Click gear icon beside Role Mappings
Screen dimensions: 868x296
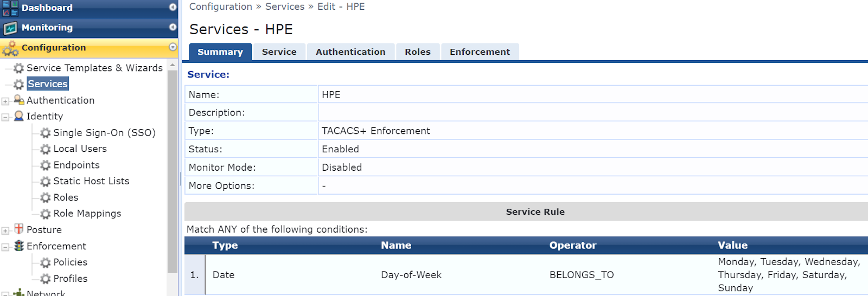(46, 214)
